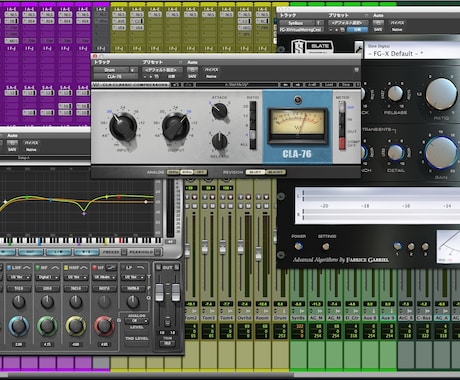Click the LMF band Q knob
Viewport: 460px width, 380px height.
[19, 302]
